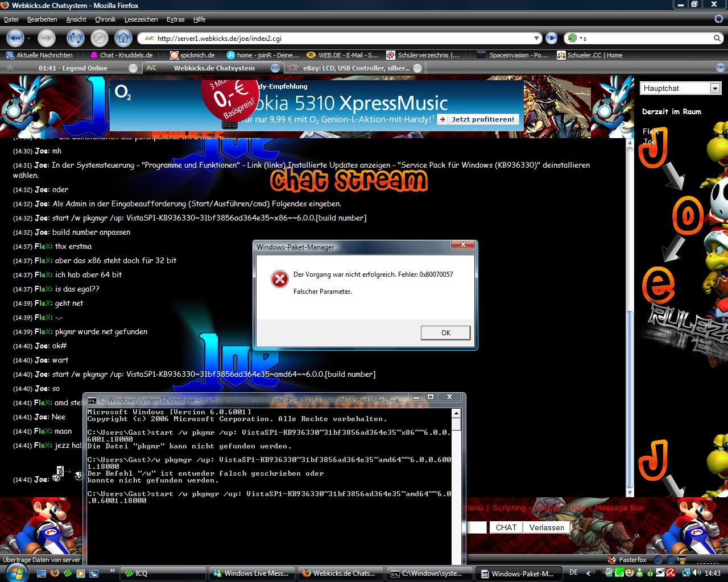
Task: Reload the page with the refresh icon
Action: click(x=75, y=38)
